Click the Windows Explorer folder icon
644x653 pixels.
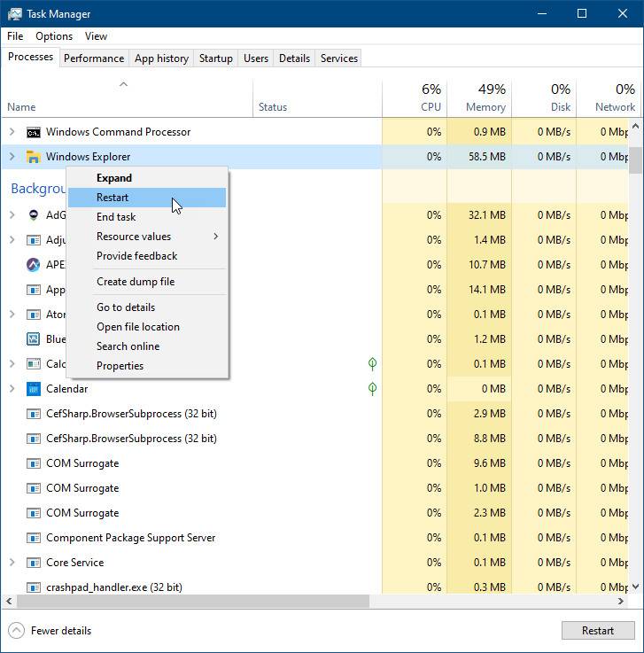coord(34,157)
